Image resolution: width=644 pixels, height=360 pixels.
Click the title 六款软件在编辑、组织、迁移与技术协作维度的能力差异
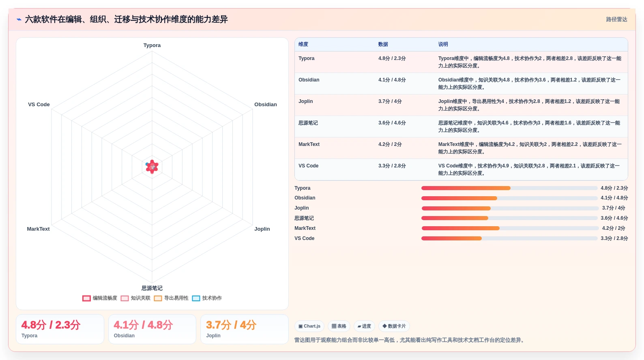[x=126, y=19]
